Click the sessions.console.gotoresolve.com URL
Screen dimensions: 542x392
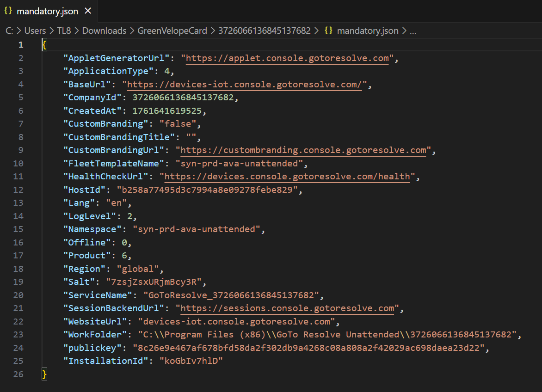click(x=287, y=308)
